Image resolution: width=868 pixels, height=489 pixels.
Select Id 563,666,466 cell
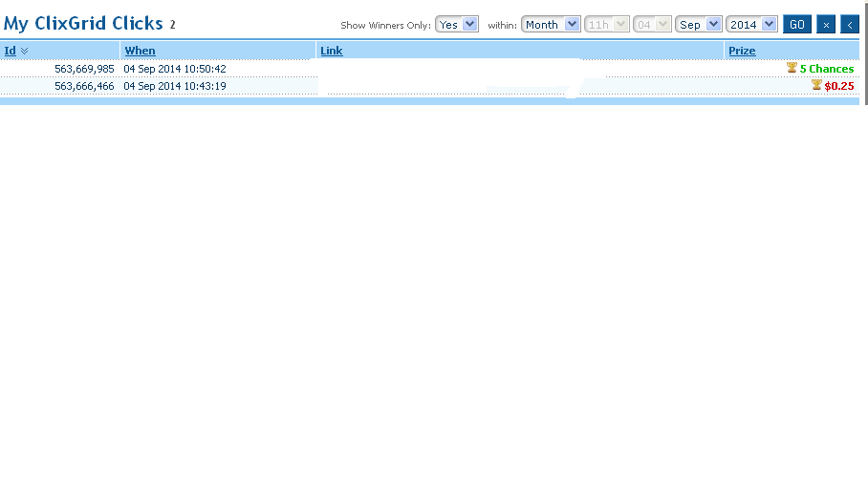(x=84, y=86)
